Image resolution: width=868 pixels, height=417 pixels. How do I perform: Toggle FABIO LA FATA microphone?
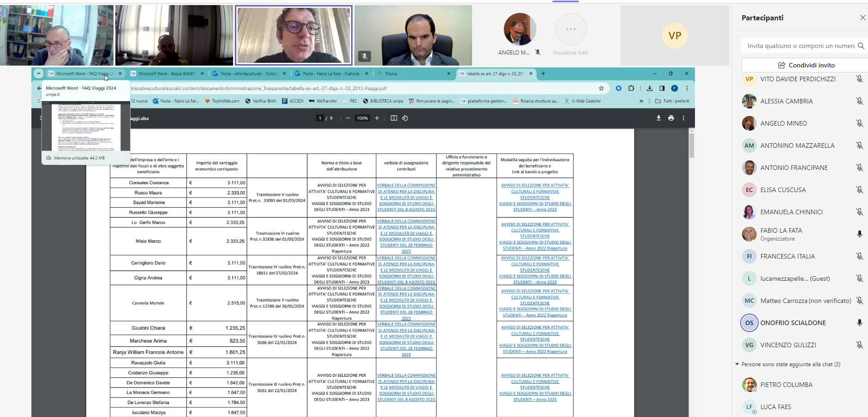pyautogui.click(x=859, y=234)
